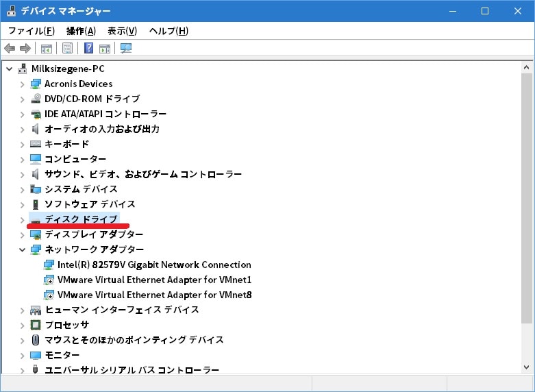Click the blue Help question-mark icon
Viewport: 535px width, 392px height.
(89, 48)
